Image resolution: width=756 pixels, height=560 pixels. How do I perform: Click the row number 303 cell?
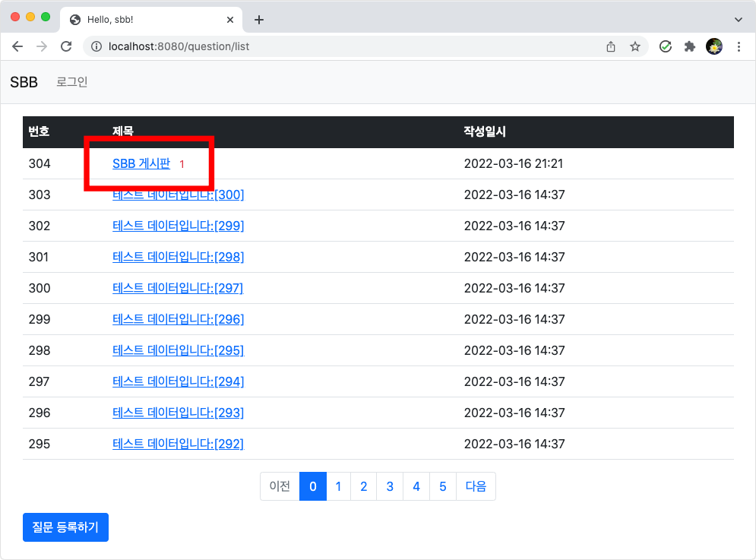pyautogui.click(x=40, y=195)
